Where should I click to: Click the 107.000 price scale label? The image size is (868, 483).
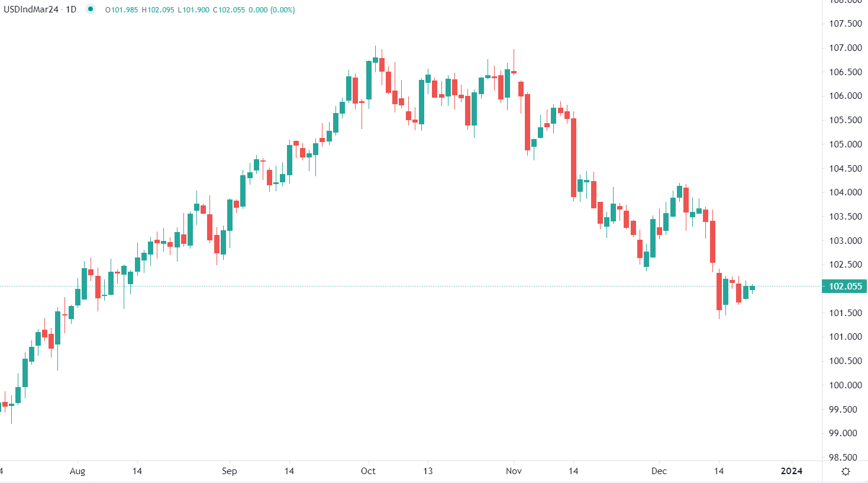point(845,48)
